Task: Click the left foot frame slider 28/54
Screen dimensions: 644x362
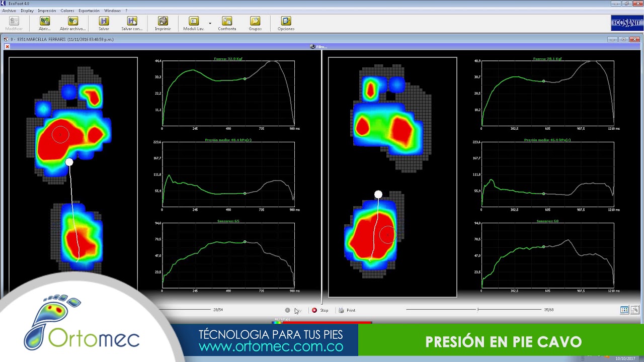Action: pyautogui.click(x=185, y=310)
